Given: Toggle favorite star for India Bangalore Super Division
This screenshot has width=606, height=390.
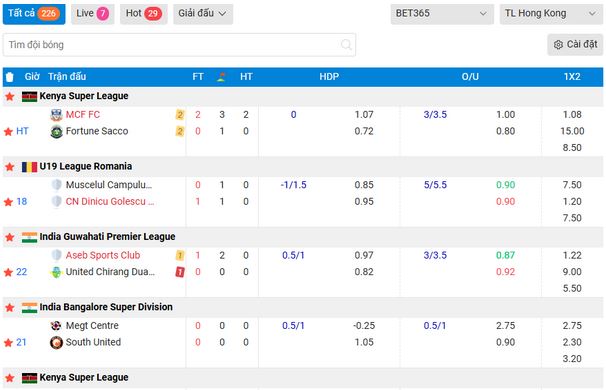Looking at the screenshot, I should click(x=10, y=308).
